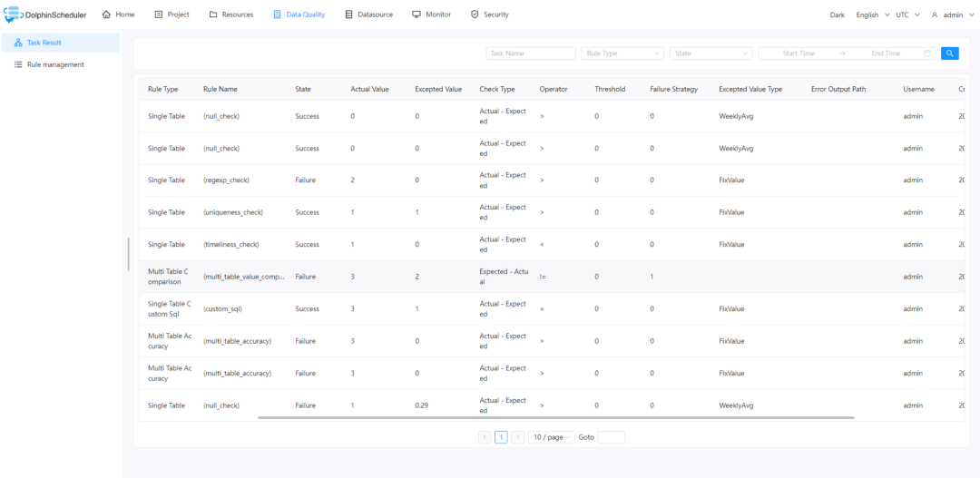
Task: Click the admin user avatar icon
Action: point(935,15)
